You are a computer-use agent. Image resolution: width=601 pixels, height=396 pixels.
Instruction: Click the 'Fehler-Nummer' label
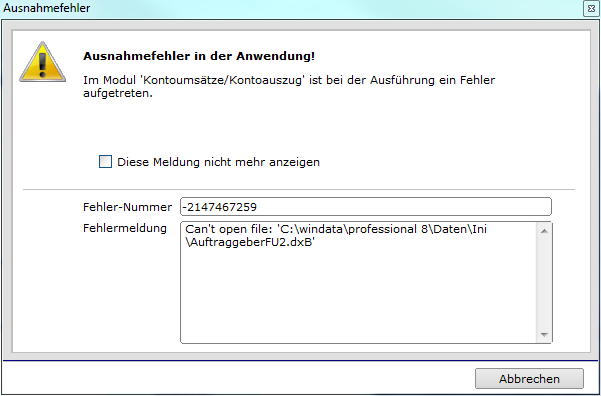pyautogui.click(x=127, y=207)
